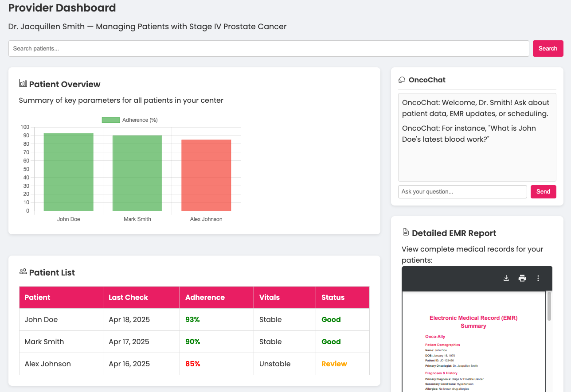Download the EMR PDF document
The width and height of the screenshot is (571, 392).
[x=506, y=278]
